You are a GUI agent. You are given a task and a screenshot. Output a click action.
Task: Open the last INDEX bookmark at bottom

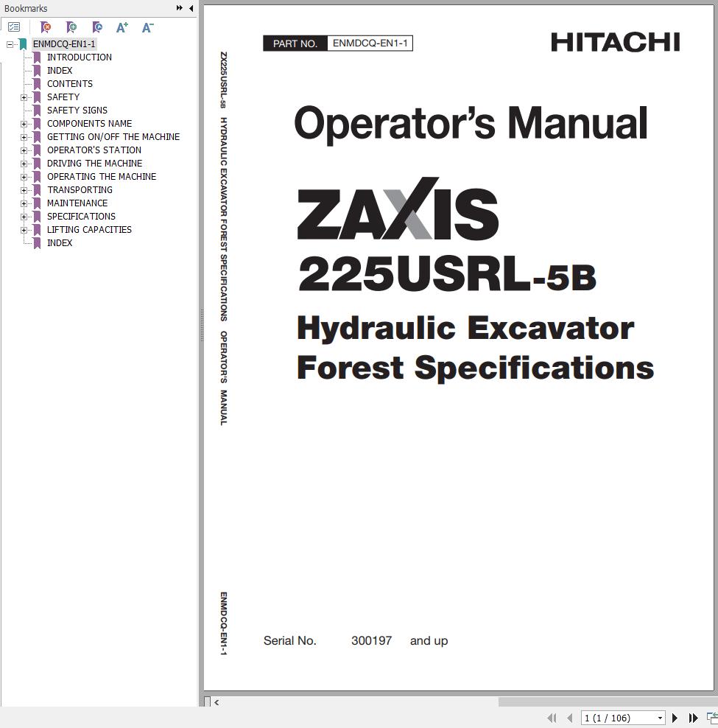pyautogui.click(x=60, y=243)
